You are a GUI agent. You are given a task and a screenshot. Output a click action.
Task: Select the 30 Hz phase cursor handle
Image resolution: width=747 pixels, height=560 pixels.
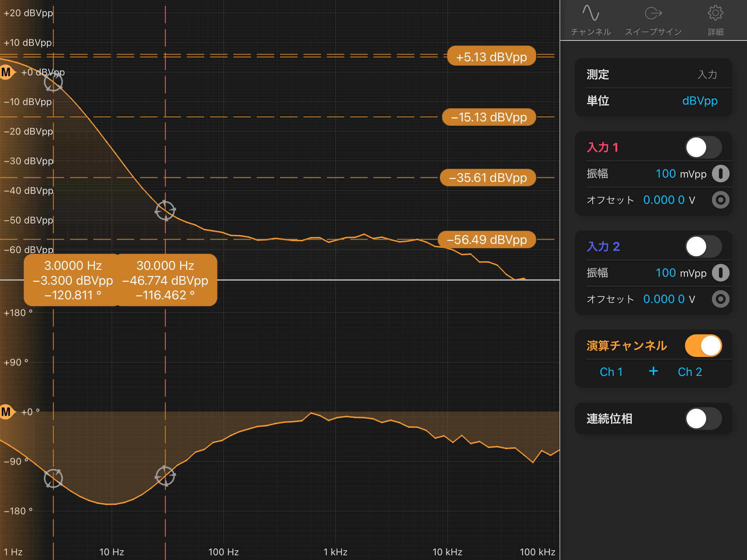[x=165, y=476]
